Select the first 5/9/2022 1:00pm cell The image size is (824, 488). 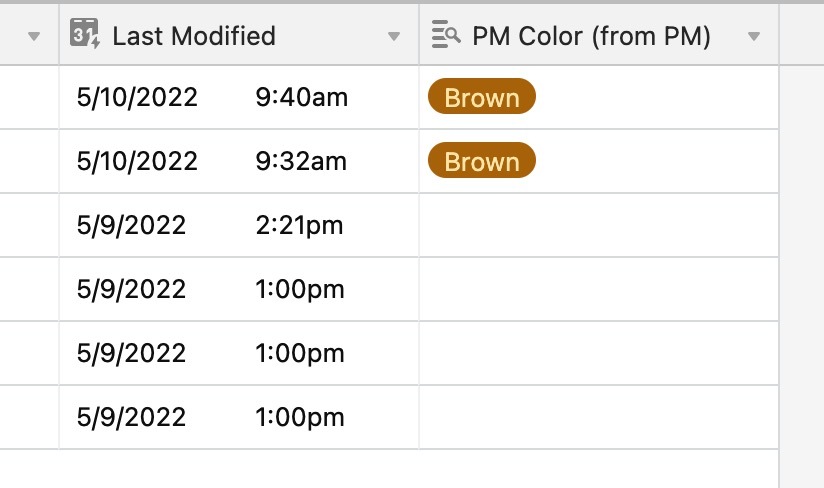[239, 289]
